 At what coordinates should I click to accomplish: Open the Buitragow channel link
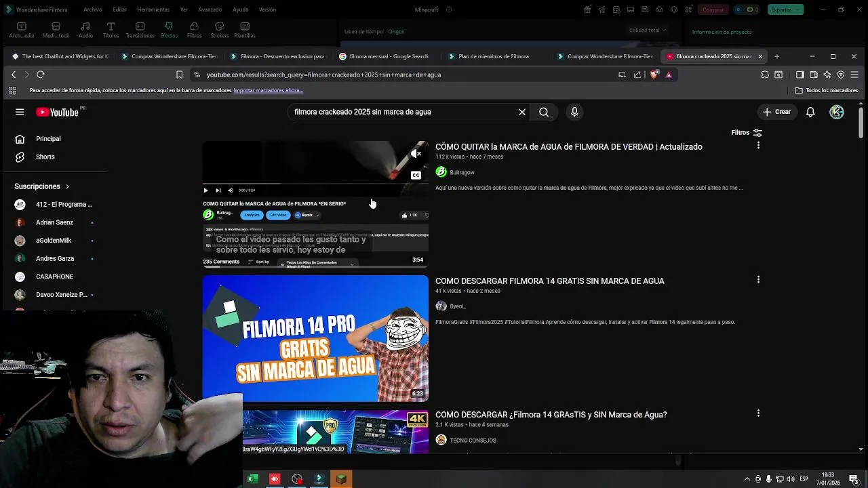462,172
